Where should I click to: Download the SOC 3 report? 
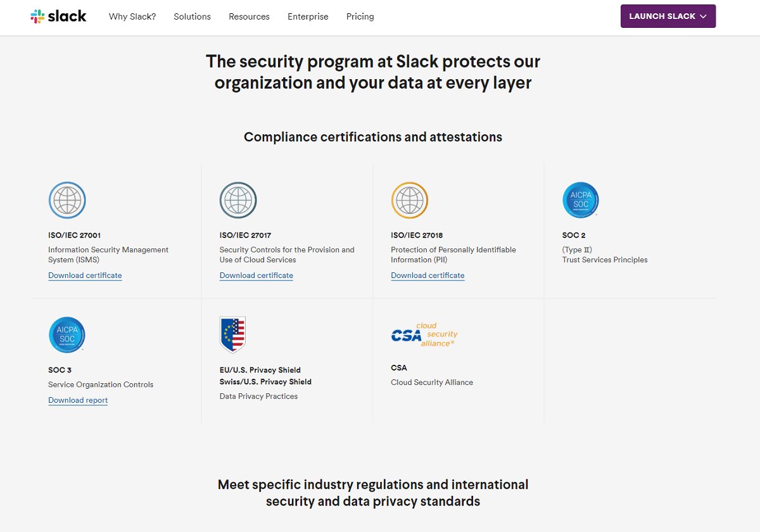[78, 400]
